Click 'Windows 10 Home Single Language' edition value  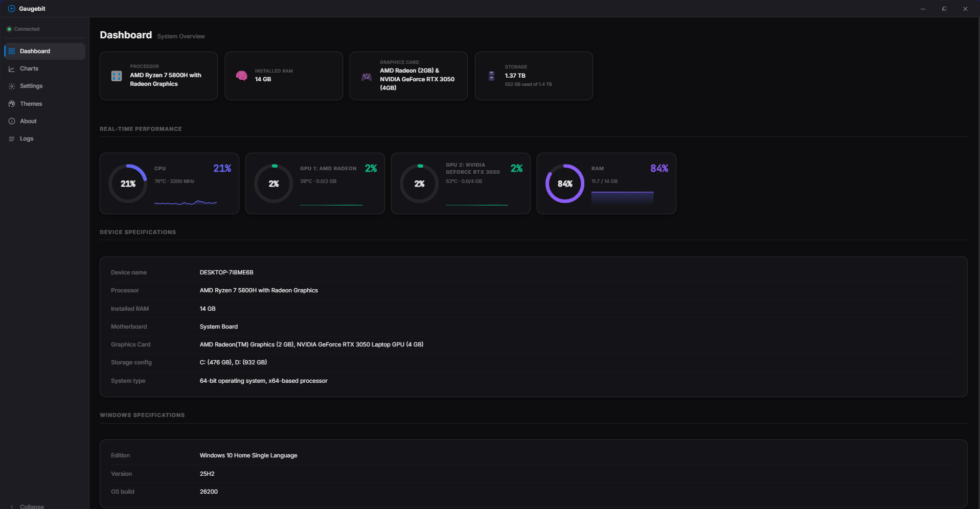[x=248, y=455]
